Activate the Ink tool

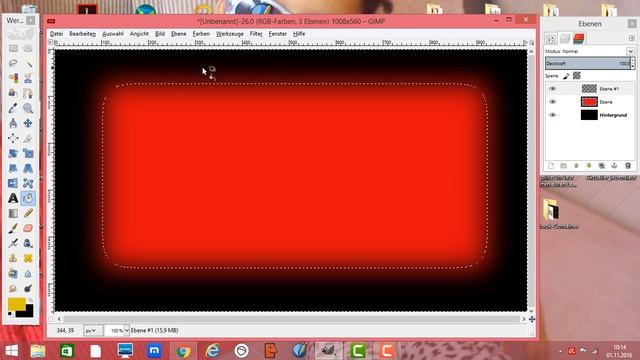pyautogui.click(x=28, y=243)
